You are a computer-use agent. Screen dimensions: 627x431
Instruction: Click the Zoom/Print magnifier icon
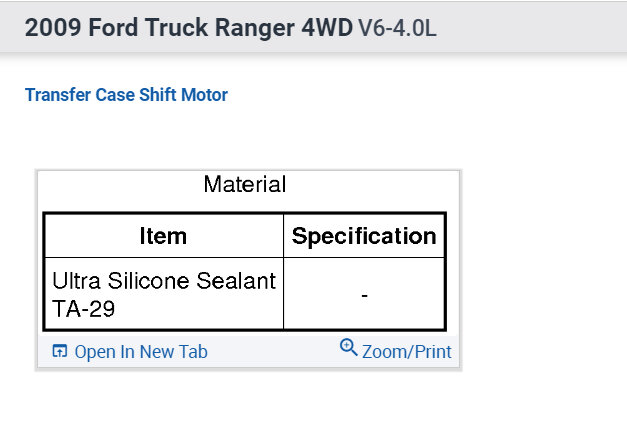pyautogui.click(x=348, y=348)
